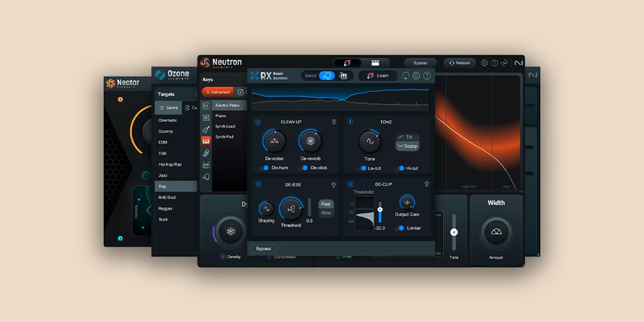
Task: Click the RX spectrum waveform display
Action: (x=341, y=99)
